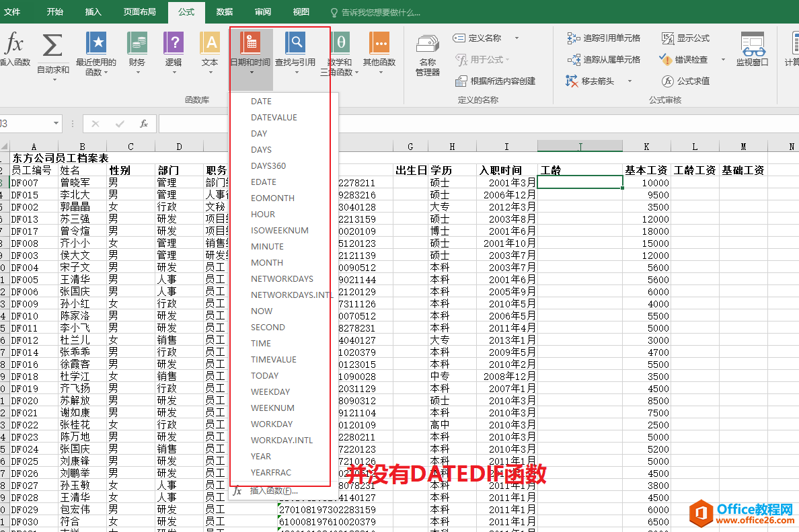The height and width of the screenshot is (532, 799).
Task: Click Create from Selection (根据所选内容创建)
Action: (x=495, y=81)
